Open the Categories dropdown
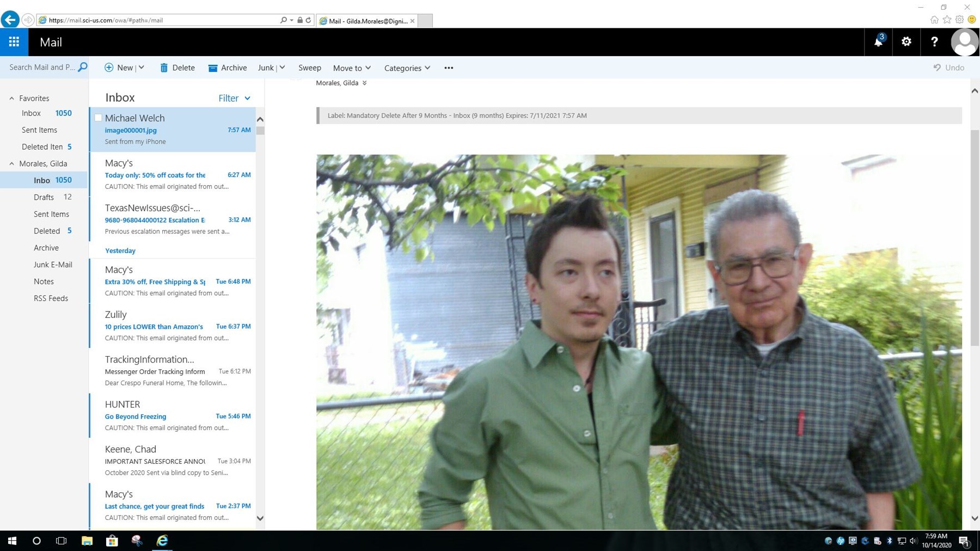The width and height of the screenshot is (980, 551). tap(407, 68)
